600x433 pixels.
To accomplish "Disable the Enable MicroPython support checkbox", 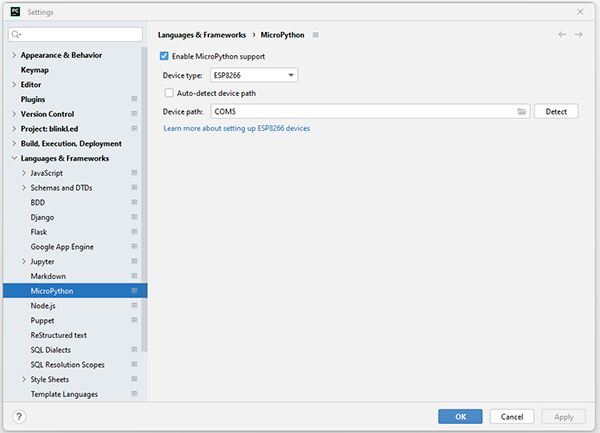I will [x=164, y=56].
